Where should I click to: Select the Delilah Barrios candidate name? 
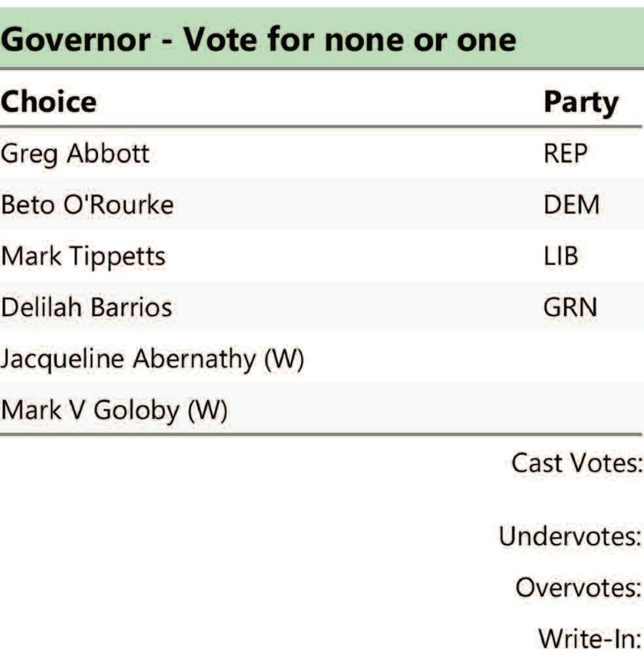(x=86, y=307)
